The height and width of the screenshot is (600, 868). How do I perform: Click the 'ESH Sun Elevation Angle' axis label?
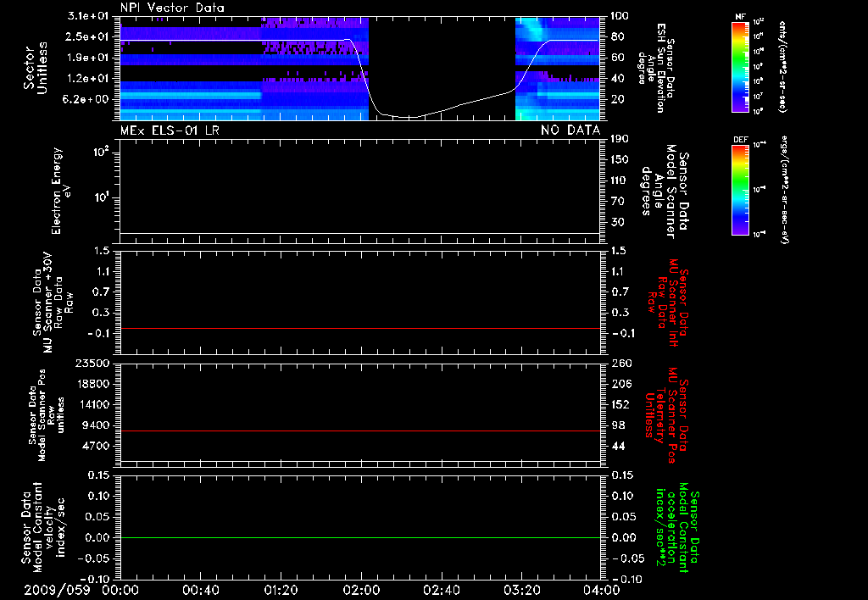(655, 68)
